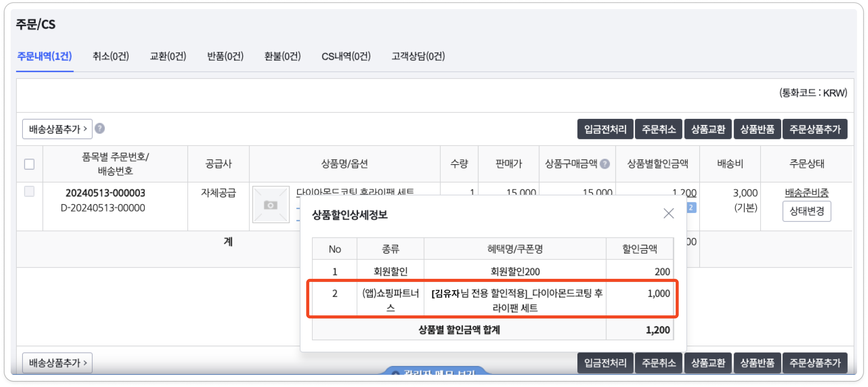The height and width of the screenshot is (387, 868).
Task: Click the help icon beside 배송상품추가
Action: [x=100, y=128]
